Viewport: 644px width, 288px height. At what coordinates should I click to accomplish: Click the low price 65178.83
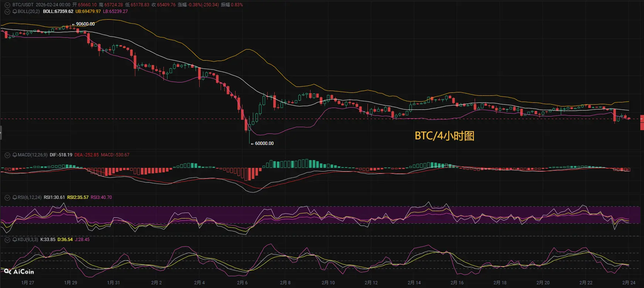coord(140,5)
